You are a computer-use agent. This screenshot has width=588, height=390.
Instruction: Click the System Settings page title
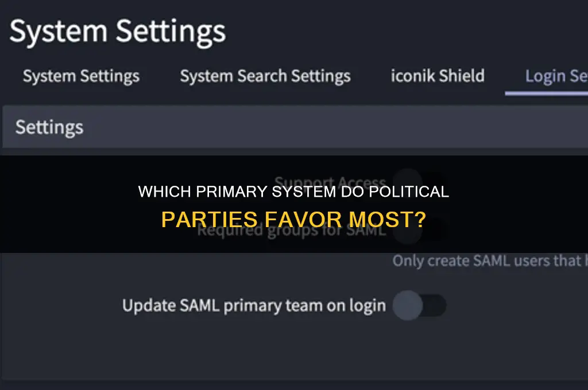coord(118,31)
